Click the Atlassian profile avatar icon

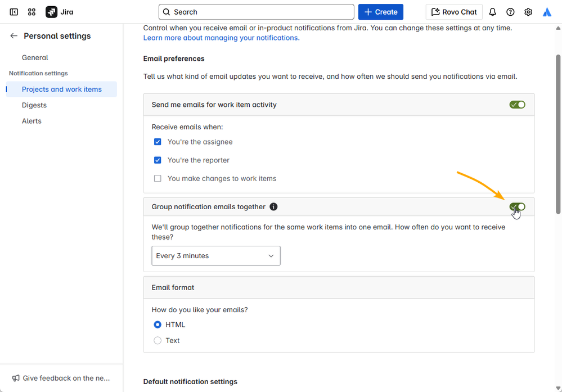pyautogui.click(x=547, y=12)
